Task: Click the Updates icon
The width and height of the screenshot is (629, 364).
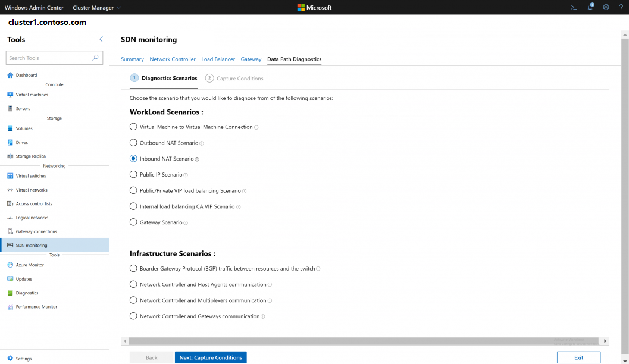Action: click(x=10, y=279)
